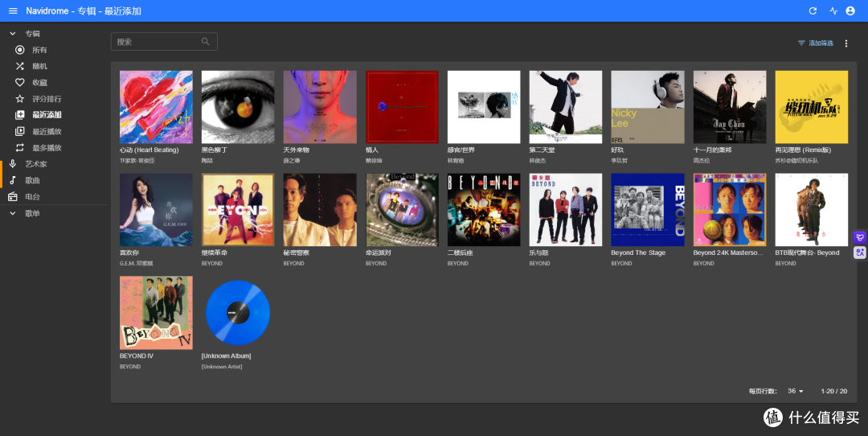This screenshot has height=436, width=868.
Task: Select 收藏 in the sidebar
Action: [39, 83]
